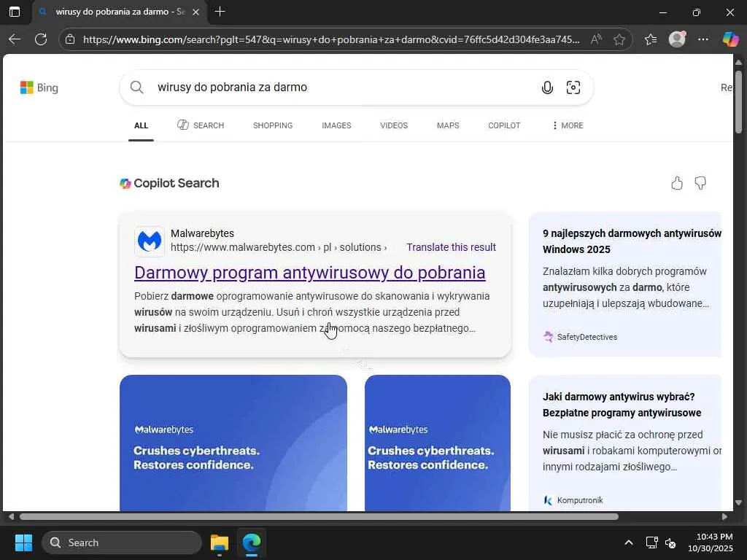Open a new tab with plus button
Image resolution: width=747 pixels, height=560 pixels.
pyautogui.click(x=220, y=12)
